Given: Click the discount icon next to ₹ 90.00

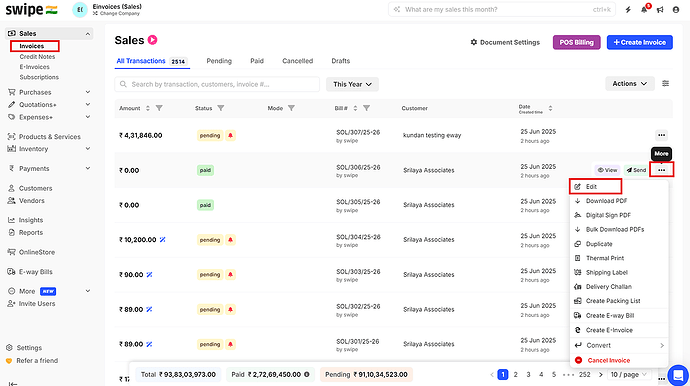Looking at the screenshot, I should pyautogui.click(x=149, y=275).
